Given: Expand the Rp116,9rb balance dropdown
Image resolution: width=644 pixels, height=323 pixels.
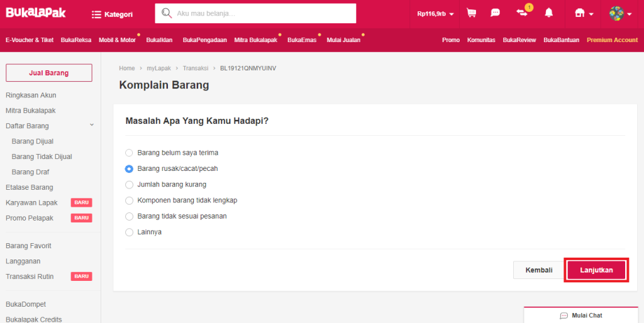Looking at the screenshot, I should pos(435,14).
